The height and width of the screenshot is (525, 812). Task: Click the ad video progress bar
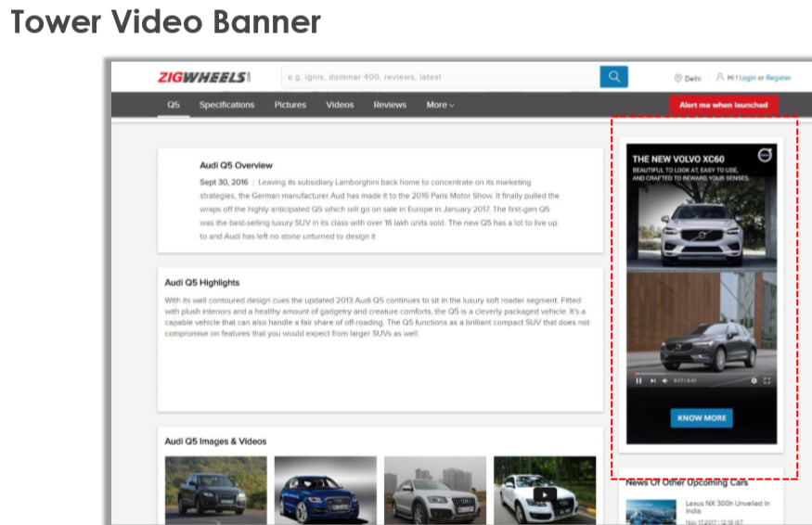(702, 373)
